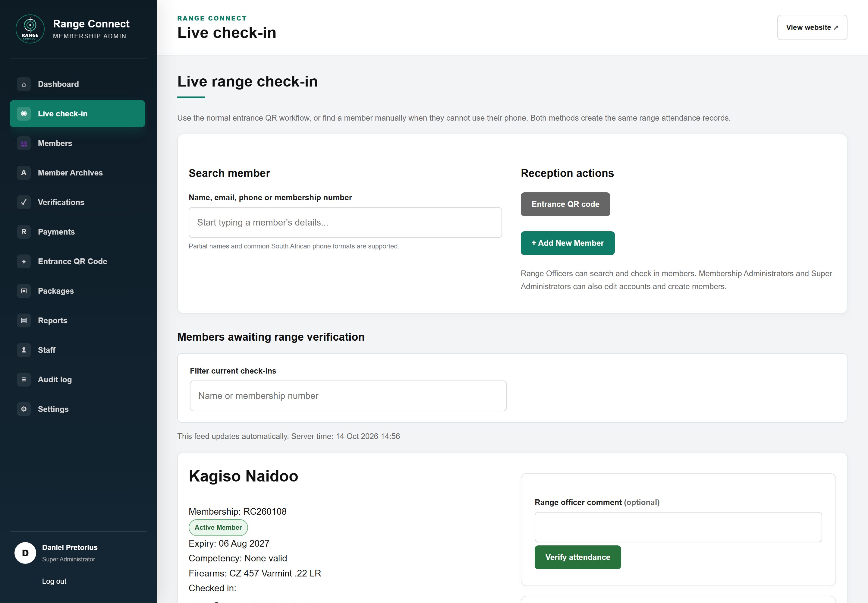
Task: Click the Dashboard home icon
Action: tap(24, 84)
